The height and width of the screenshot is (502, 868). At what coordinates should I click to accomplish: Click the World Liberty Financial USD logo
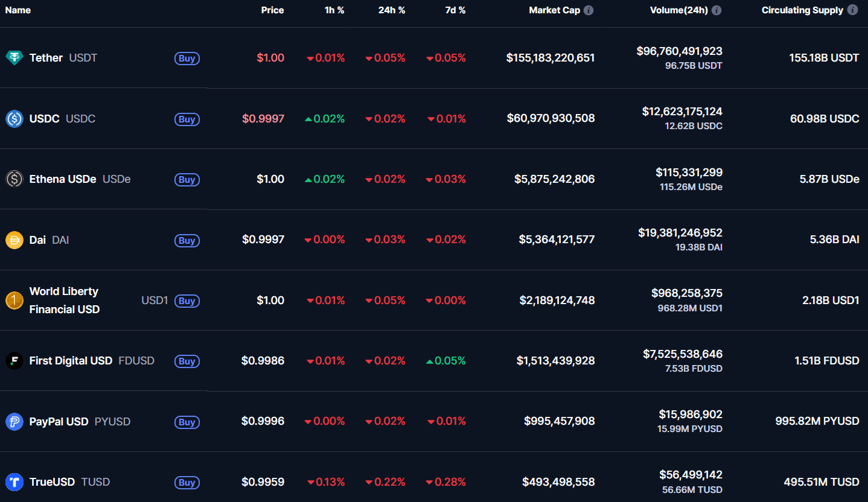click(x=14, y=300)
